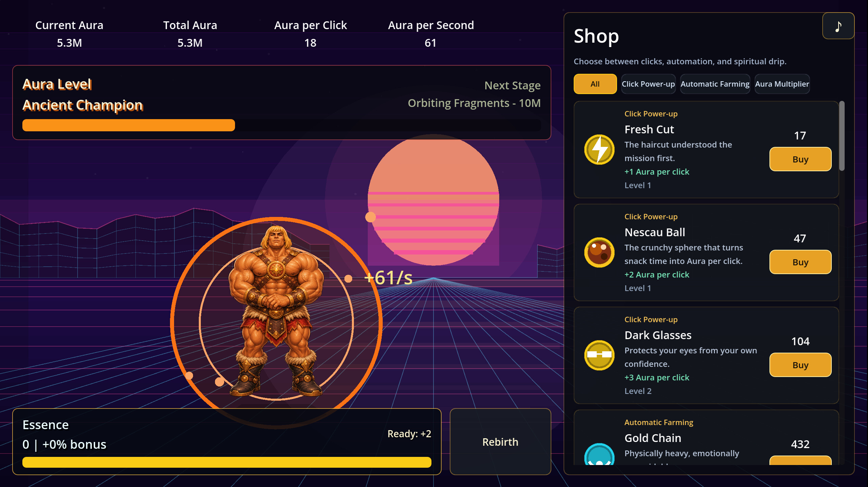Click the Essence label
Screen dimensions: 868x487
tap(46, 425)
